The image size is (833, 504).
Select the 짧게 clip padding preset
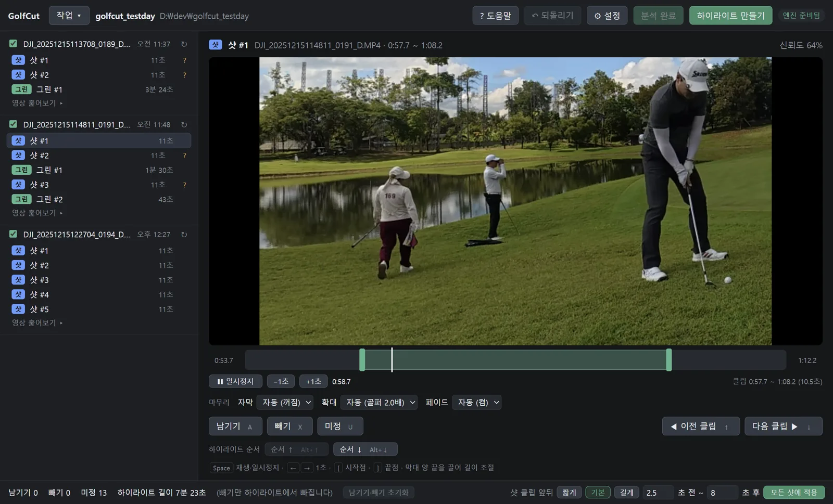569,492
